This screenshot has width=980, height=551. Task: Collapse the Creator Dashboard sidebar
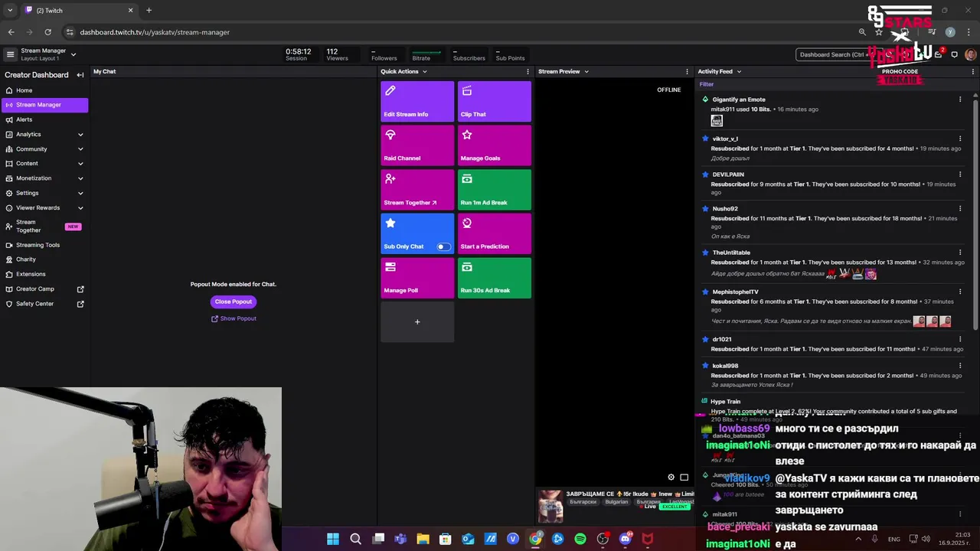coord(80,75)
